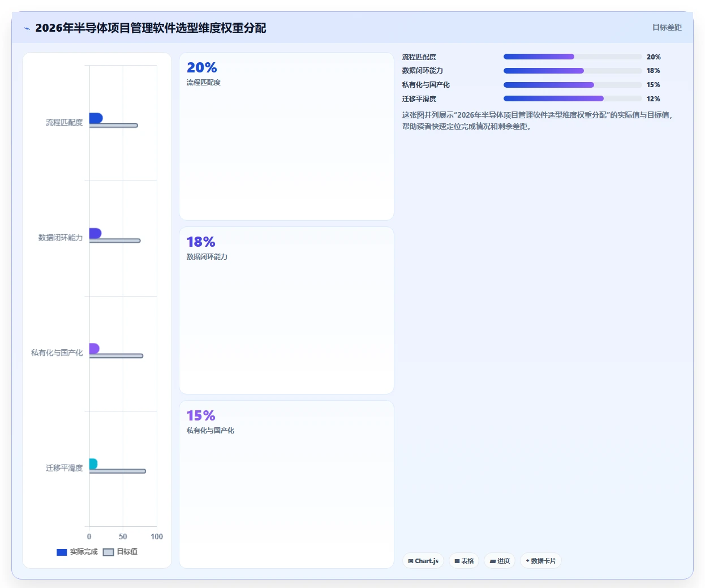The image size is (705, 588).
Task: Click the 数据闭环能力 actual bar in chart
Action: point(95,233)
